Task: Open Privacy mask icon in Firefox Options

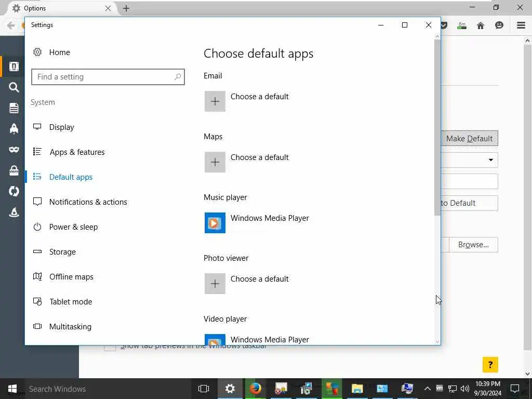Action: pos(14,150)
